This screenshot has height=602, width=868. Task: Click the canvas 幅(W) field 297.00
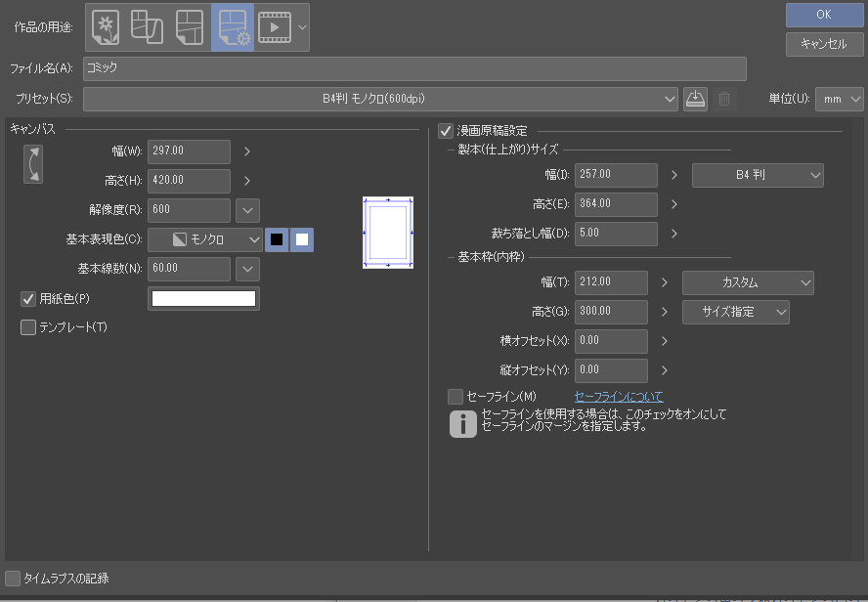(x=189, y=151)
